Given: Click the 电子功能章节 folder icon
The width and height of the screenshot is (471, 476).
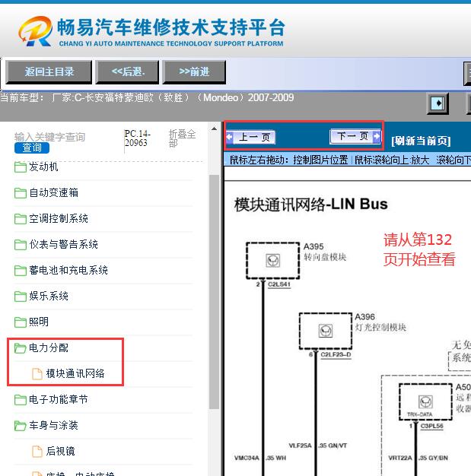Looking at the screenshot, I should tap(20, 399).
